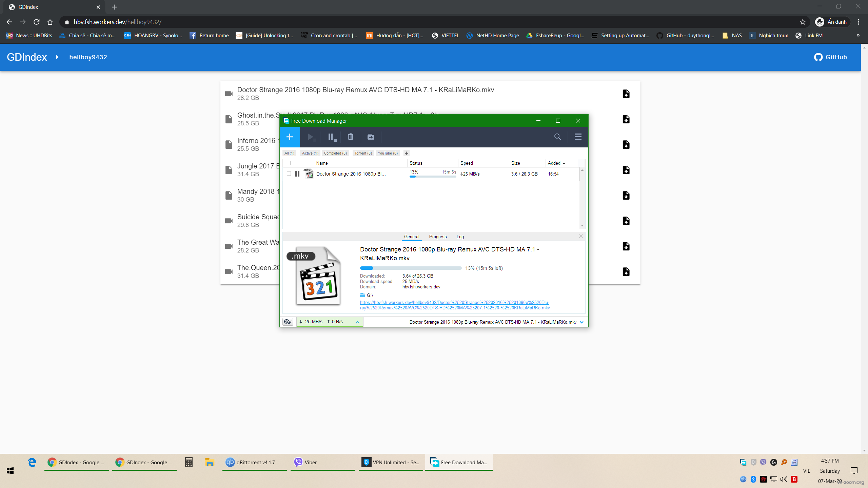Download Suicide Squad file icon
868x488 pixels.
pyautogui.click(x=626, y=221)
